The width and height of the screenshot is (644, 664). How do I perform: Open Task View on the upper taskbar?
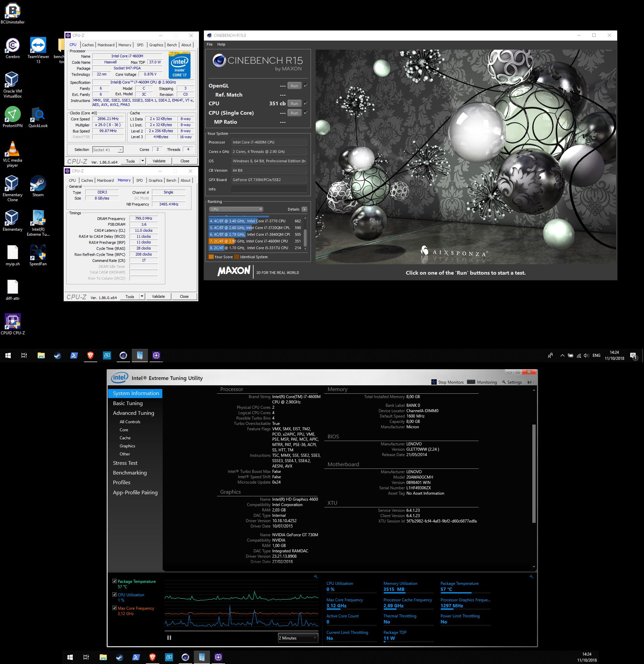[24, 355]
